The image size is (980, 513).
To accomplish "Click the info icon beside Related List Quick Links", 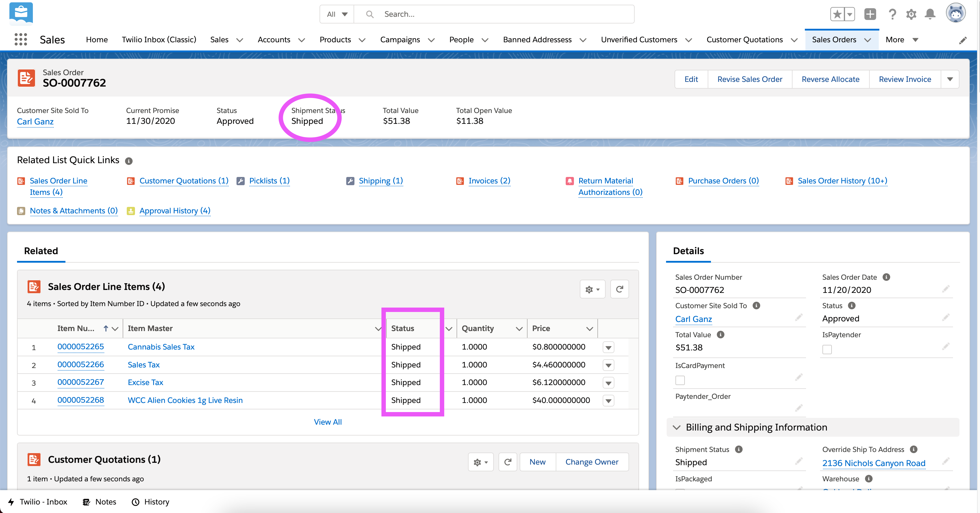I will click(x=129, y=161).
